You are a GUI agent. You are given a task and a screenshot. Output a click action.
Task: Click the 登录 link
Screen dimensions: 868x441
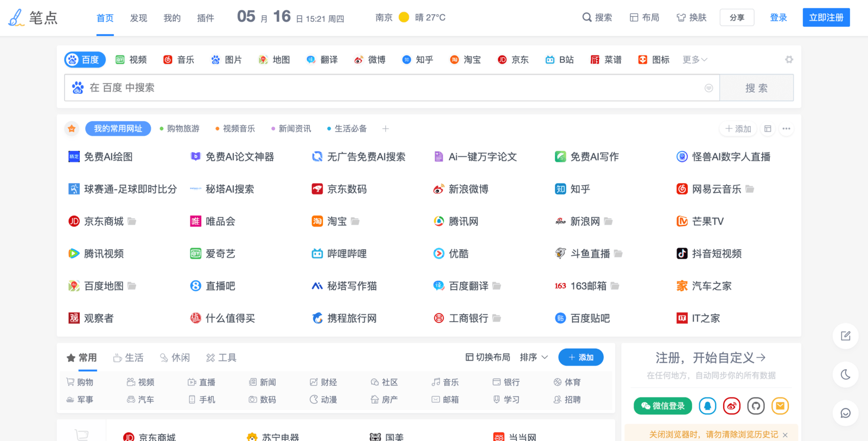pos(778,17)
